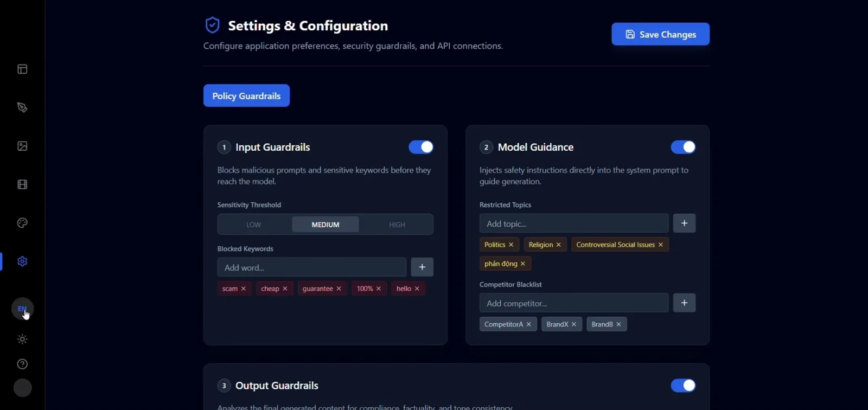Focus the 'Add word...' input field

[312, 267]
